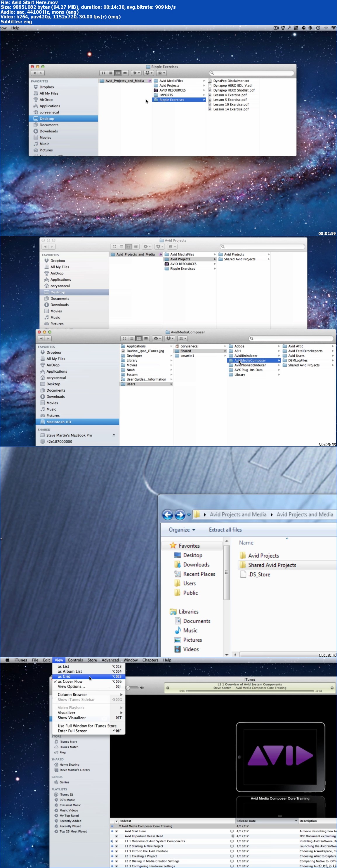Open Music library in Windows Explorer
The height and width of the screenshot is (868, 337).
[x=186, y=630]
